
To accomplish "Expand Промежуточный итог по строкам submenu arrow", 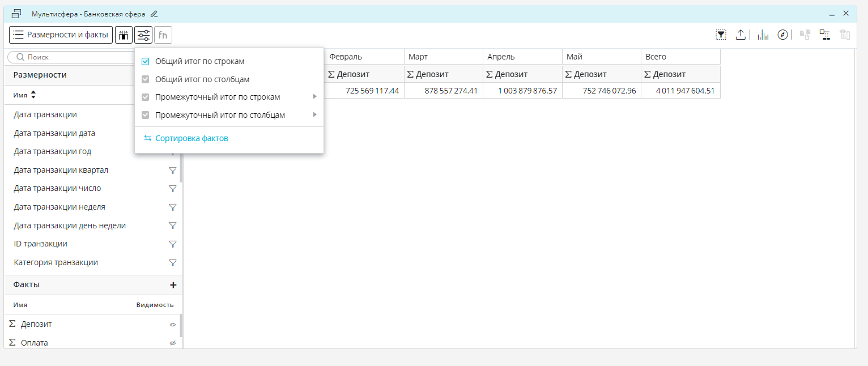I will point(314,97).
